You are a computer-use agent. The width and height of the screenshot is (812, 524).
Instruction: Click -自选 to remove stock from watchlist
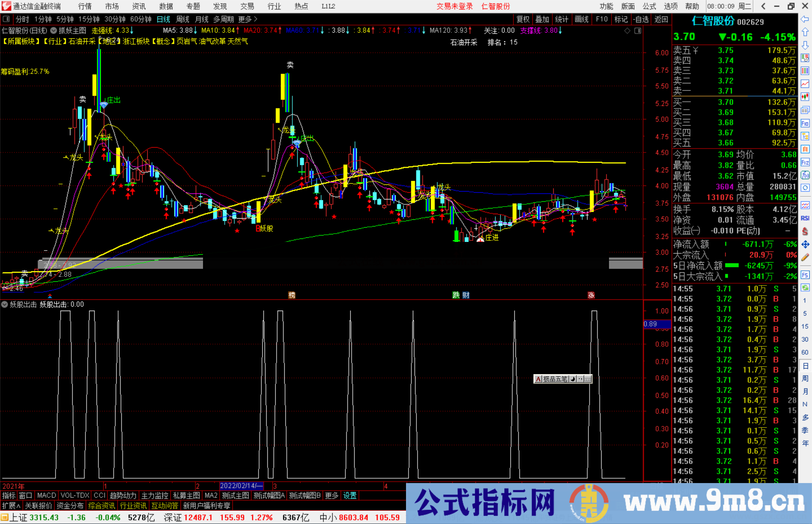click(x=642, y=19)
